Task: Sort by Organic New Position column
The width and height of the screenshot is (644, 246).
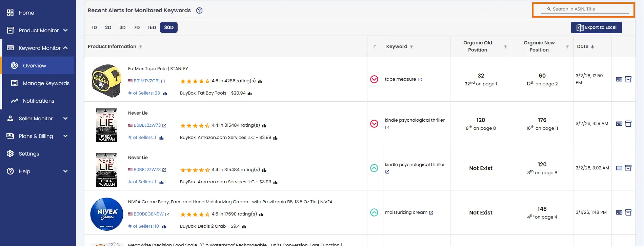Action: [x=567, y=47]
